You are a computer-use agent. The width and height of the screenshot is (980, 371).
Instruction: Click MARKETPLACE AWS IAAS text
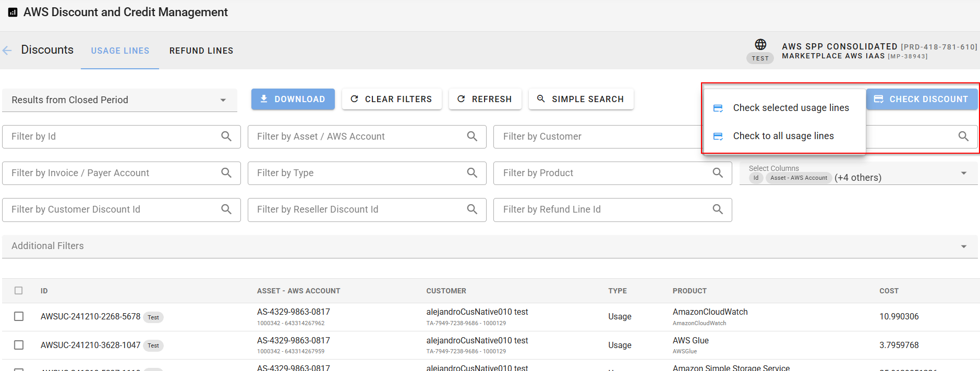(x=833, y=56)
